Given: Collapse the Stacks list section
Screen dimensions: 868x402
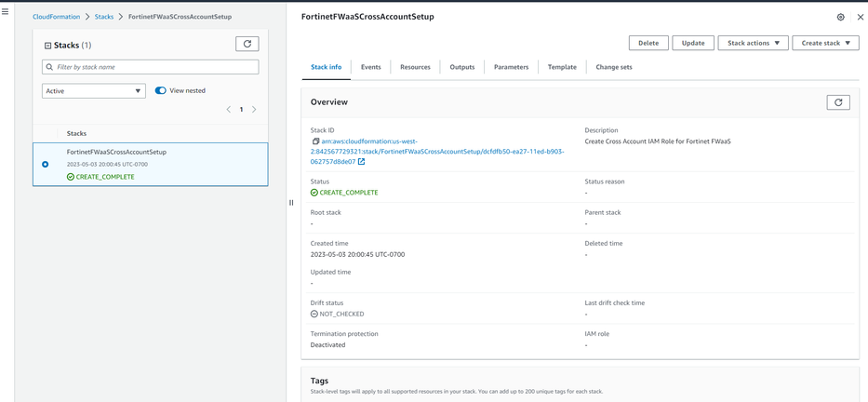Looking at the screenshot, I should click(x=48, y=46).
